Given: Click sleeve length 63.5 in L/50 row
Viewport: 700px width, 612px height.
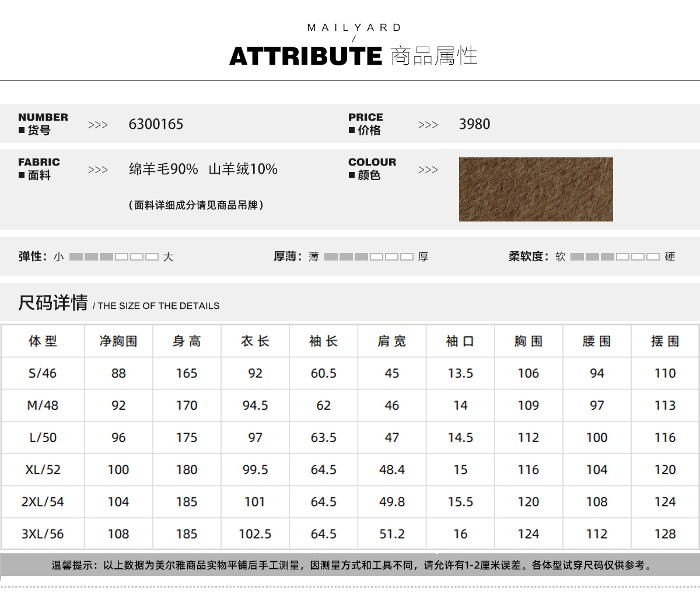Looking at the screenshot, I should pos(323,437).
